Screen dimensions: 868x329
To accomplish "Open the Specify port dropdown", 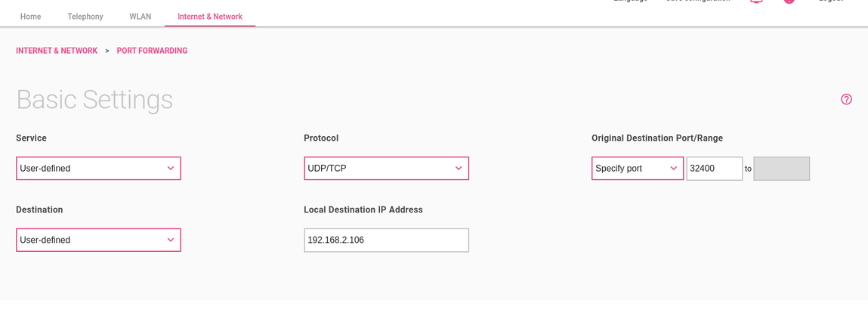I will 637,169.
